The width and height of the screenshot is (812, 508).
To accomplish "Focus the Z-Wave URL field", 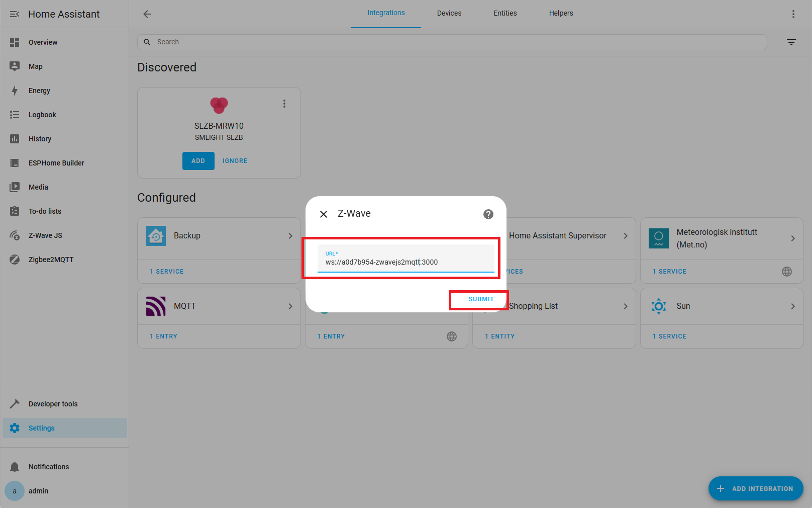I will 406,259.
